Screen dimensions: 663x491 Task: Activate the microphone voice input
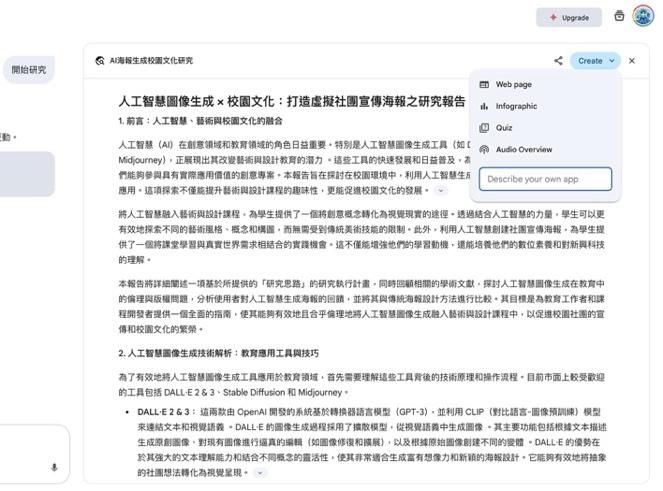pos(53,467)
